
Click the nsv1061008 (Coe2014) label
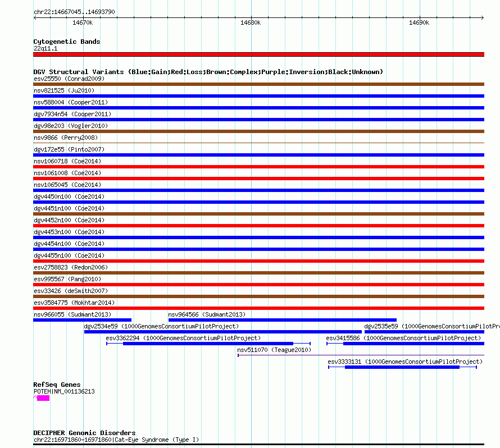point(67,173)
